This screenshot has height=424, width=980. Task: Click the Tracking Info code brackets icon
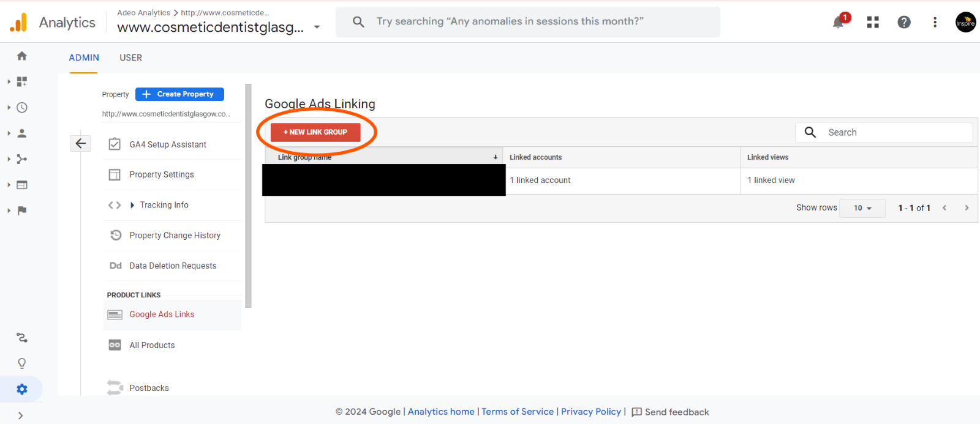tap(115, 205)
